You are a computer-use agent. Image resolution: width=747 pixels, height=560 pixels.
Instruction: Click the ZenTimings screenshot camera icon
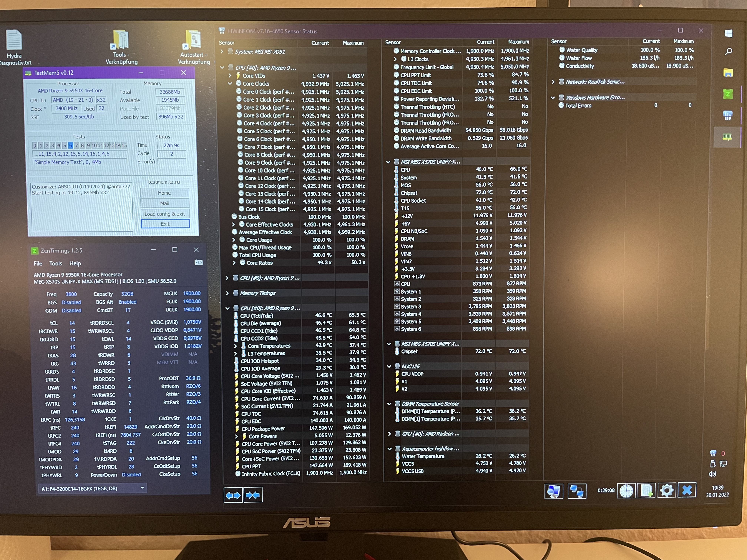point(199,263)
